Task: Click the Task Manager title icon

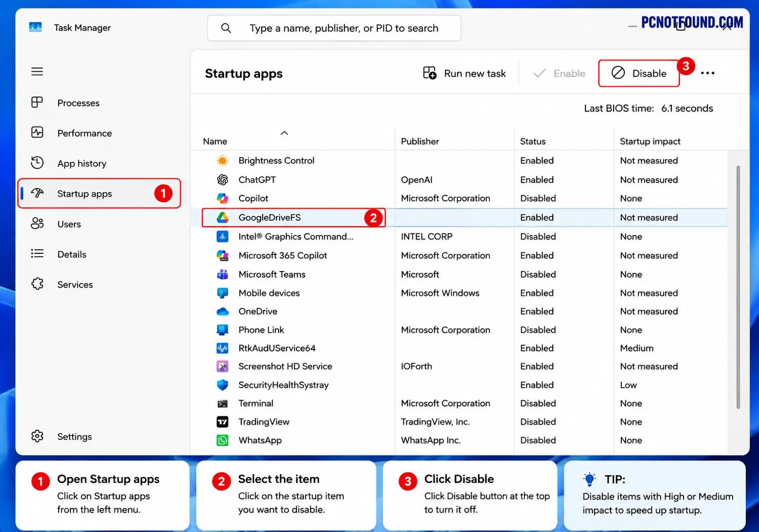Action: pos(35,27)
